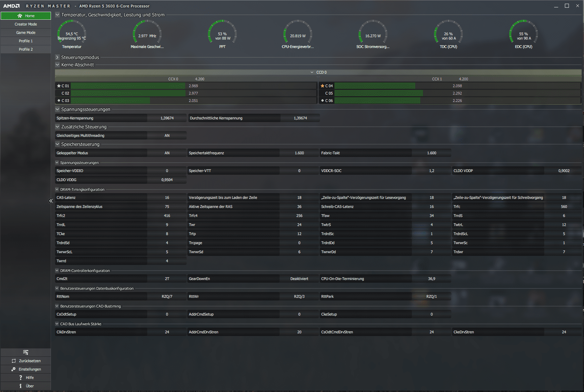
Task: Click the ClkDrvStren value 24
Action: (167, 332)
